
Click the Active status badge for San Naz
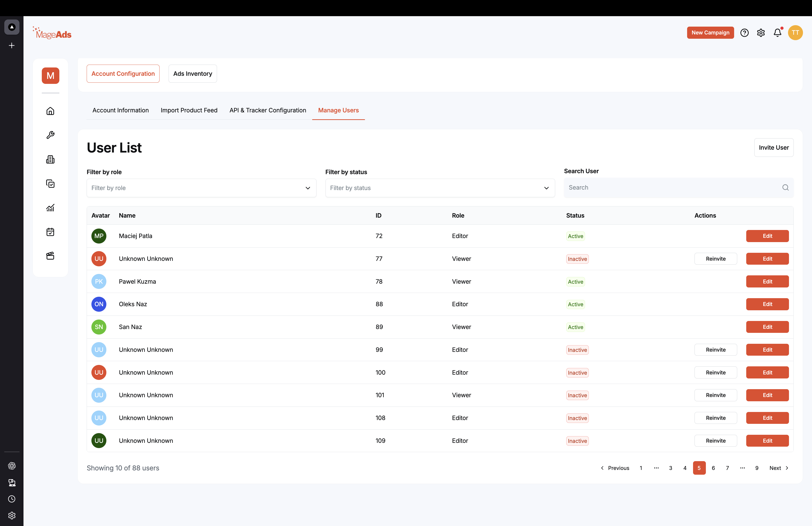pos(575,327)
